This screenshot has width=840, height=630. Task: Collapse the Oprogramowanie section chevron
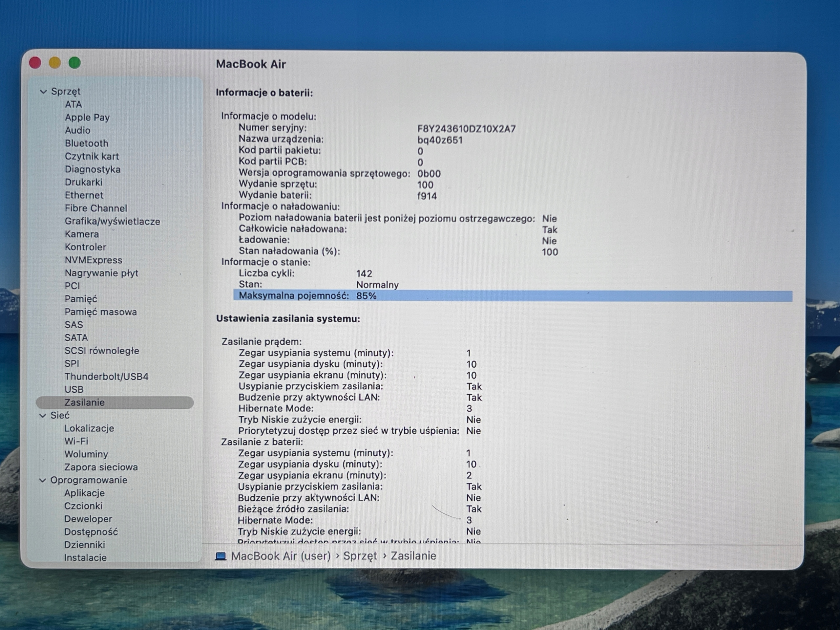point(43,480)
